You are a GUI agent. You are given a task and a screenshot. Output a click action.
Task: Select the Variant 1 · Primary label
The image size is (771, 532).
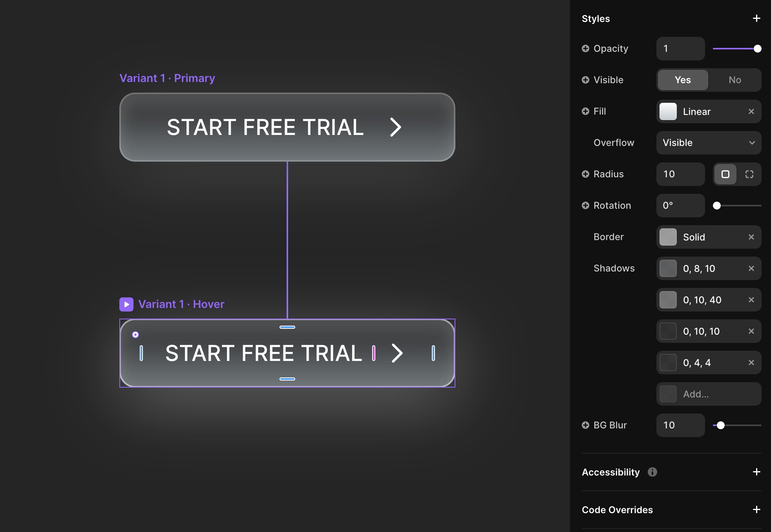(167, 78)
